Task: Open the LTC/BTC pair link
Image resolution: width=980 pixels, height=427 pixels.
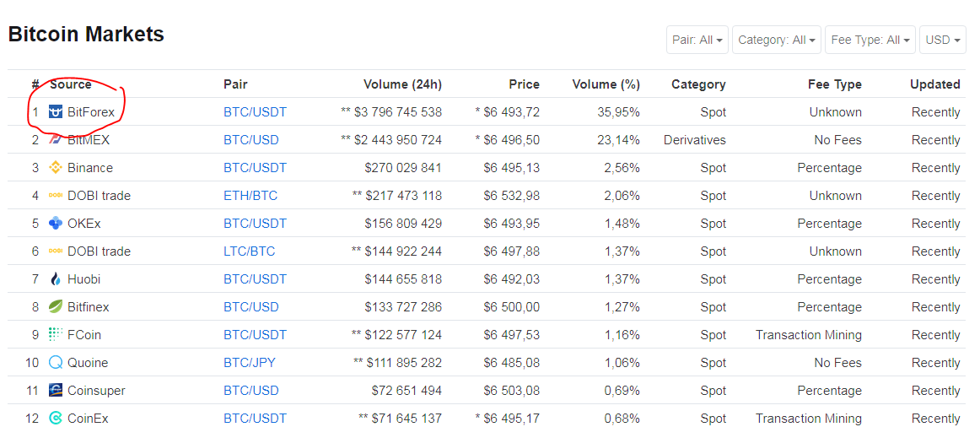Action: (250, 251)
